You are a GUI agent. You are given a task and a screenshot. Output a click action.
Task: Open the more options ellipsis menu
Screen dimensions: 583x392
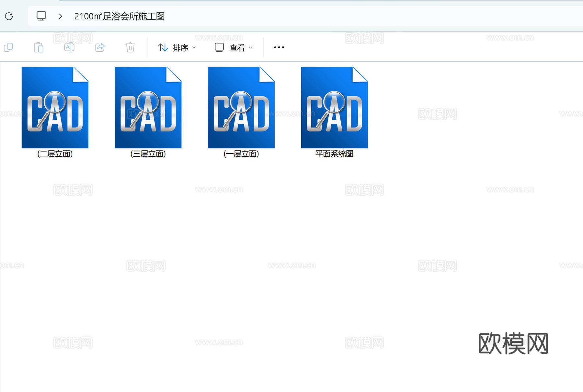279,48
